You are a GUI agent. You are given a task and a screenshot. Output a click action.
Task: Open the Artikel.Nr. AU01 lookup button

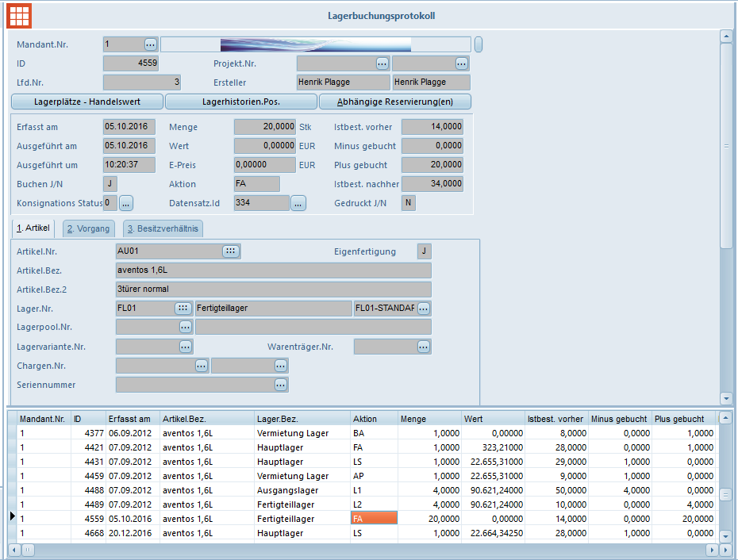point(230,251)
